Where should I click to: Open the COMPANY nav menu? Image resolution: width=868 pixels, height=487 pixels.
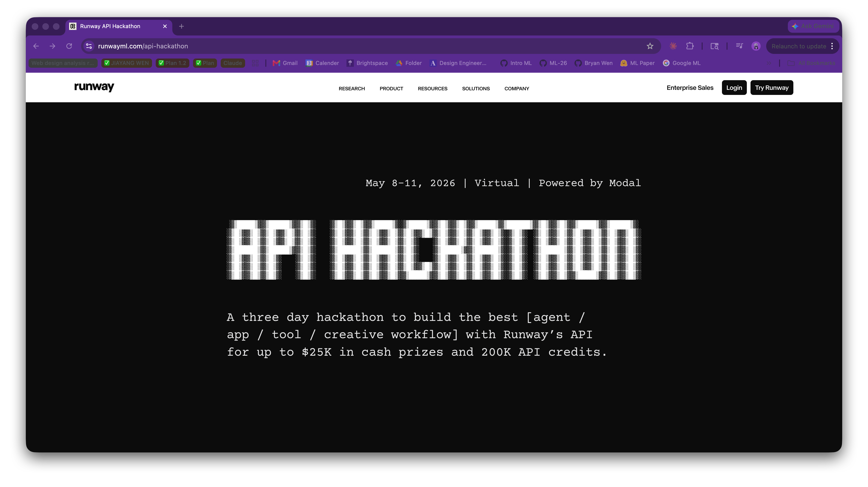pyautogui.click(x=516, y=89)
